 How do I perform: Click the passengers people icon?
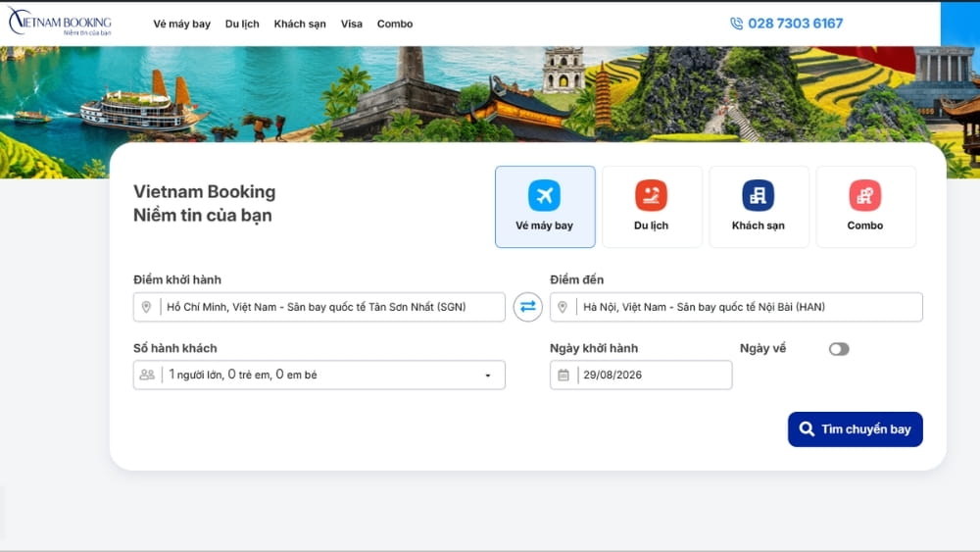(147, 376)
